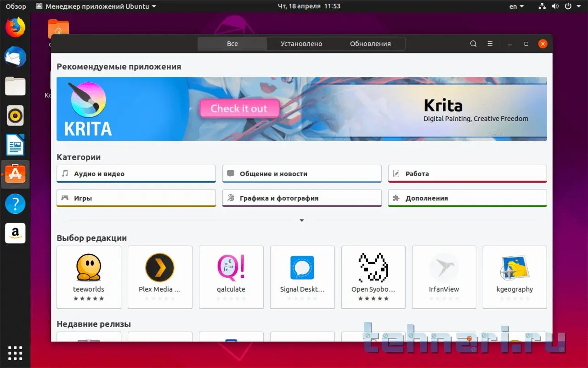Click the Категории heading
Image resolution: width=588 pixels, height=368 pixels.
pos(79,157)
